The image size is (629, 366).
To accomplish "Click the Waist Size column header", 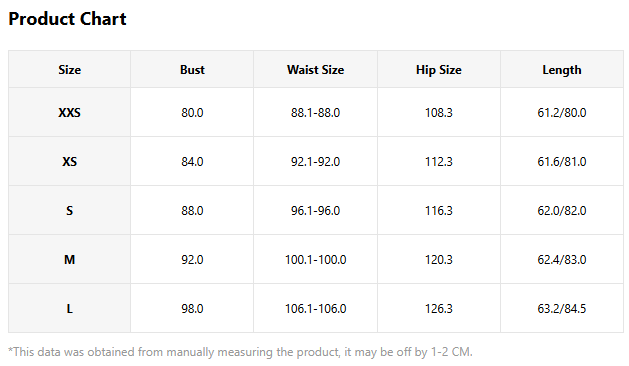I will click(x=315, y=69).
